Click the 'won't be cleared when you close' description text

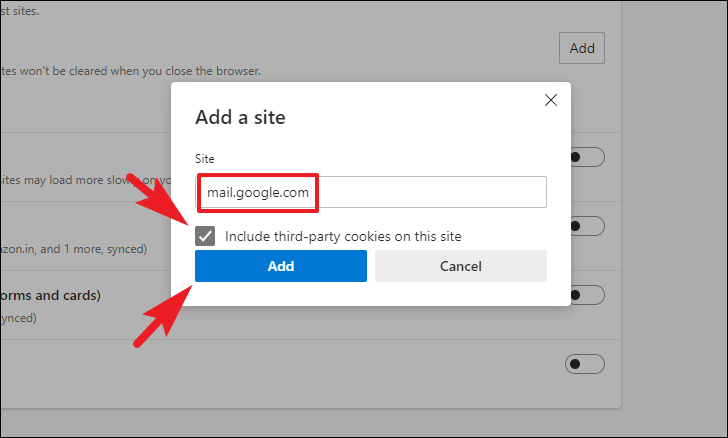(x=130, y=71)
